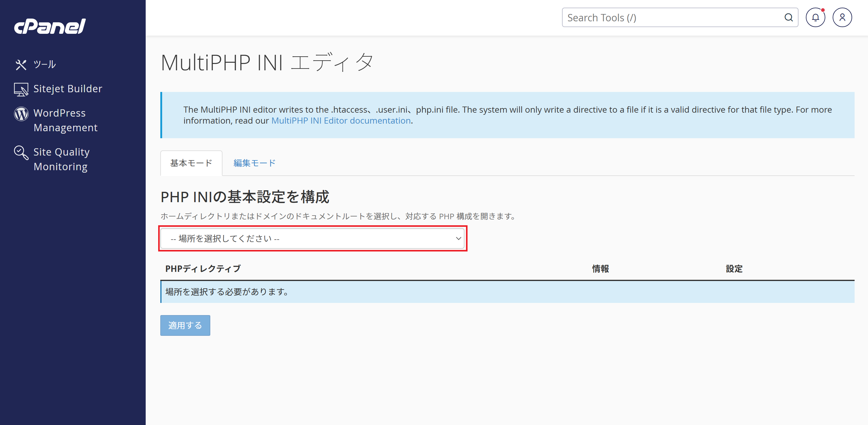The image size is (868, 425).
Task: Click the 設定 column header
Action: 734,269
